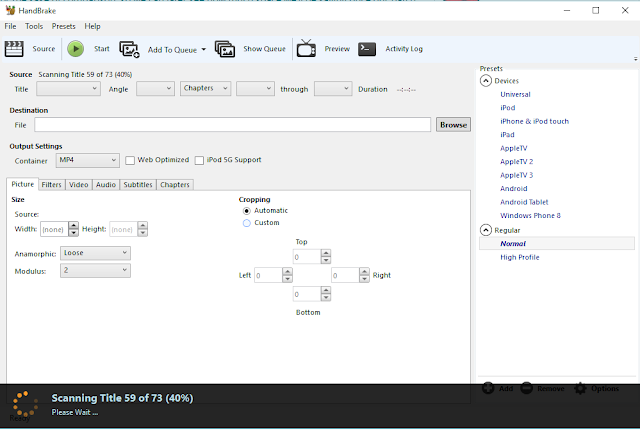640x429 pixels.
Task: Switch to the Chapters tab
Action: coord(175,185)
